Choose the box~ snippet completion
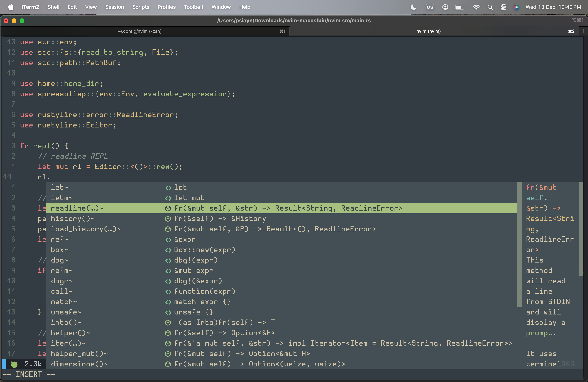Viewport: 588px width, 382px height. [282, 250]
